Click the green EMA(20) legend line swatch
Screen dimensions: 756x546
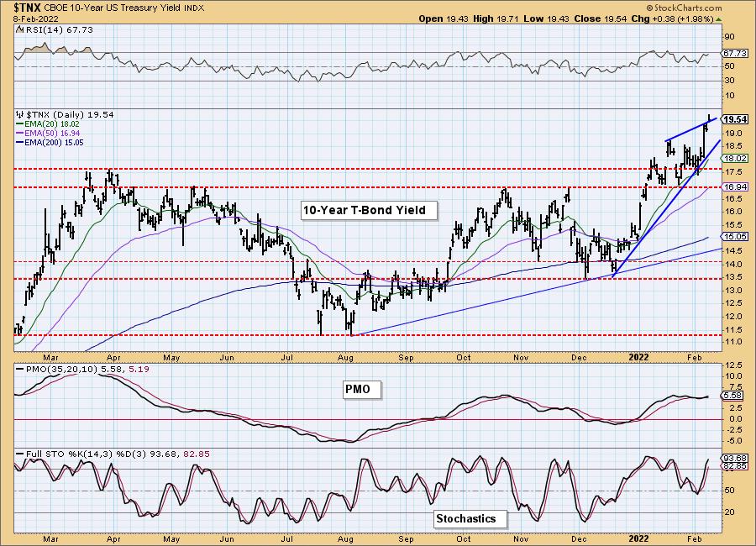pyautogui.click(x=20, y=124)
